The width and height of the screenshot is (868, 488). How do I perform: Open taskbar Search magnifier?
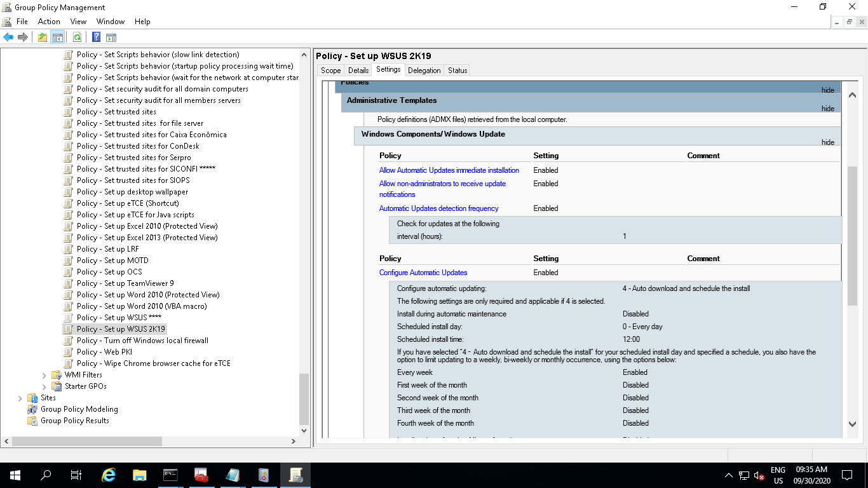(x=46, y=475)
